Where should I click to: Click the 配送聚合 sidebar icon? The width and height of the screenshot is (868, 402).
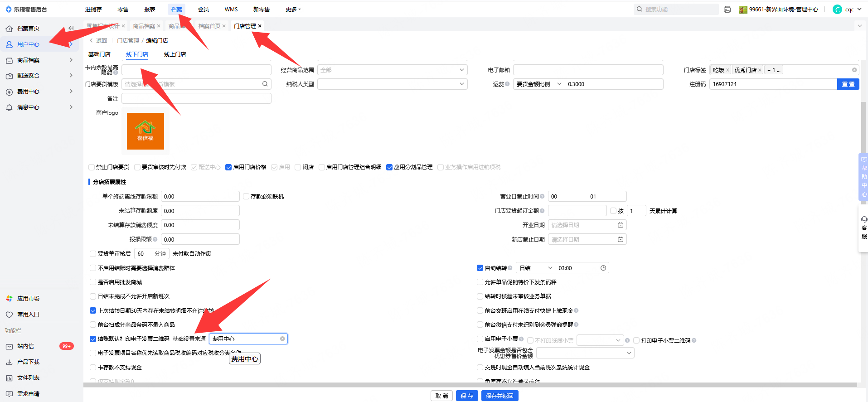(9, 76)
